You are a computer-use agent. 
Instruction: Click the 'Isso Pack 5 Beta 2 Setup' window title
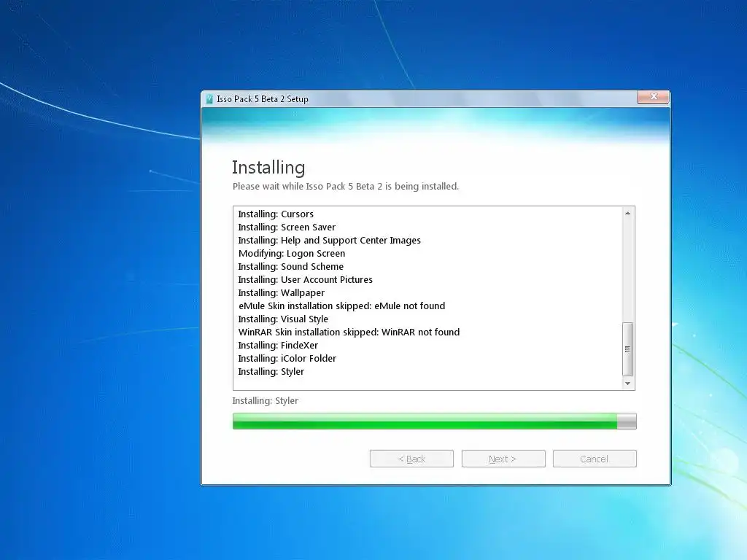(x=263, y=99)
